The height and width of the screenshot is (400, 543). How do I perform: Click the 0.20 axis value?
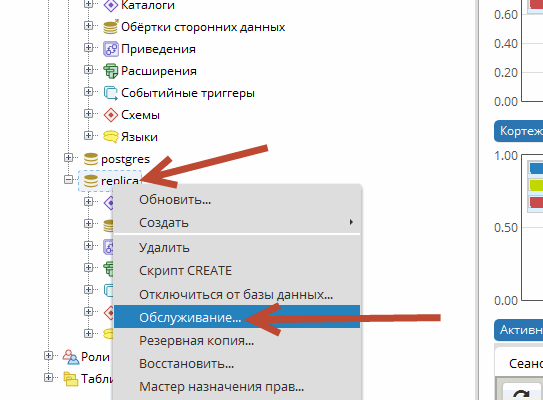[x=506, y=73]
